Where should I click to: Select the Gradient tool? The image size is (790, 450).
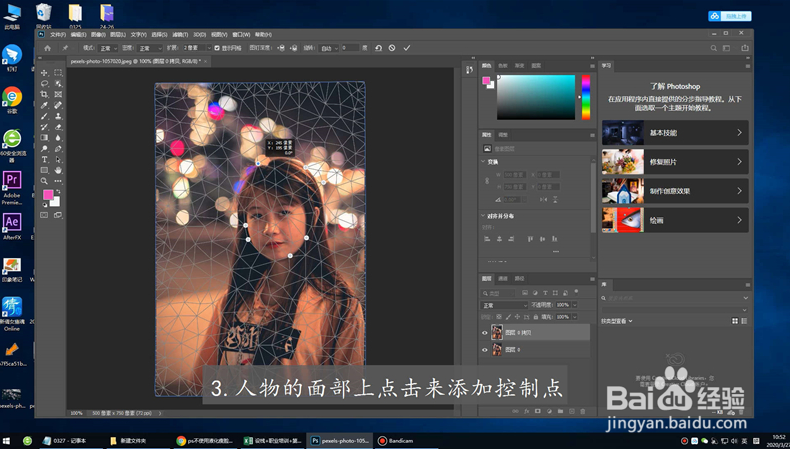click(44, 138)
